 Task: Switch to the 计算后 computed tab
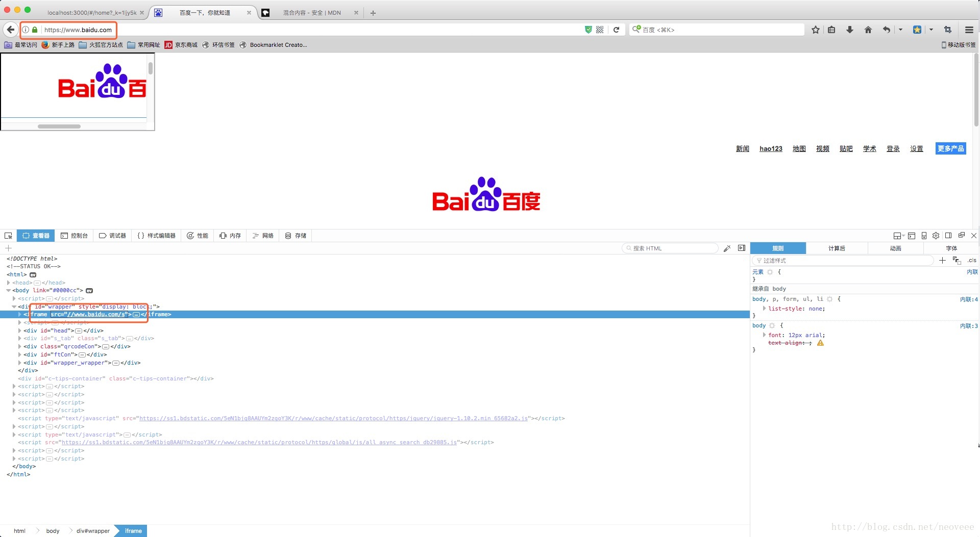837,248
